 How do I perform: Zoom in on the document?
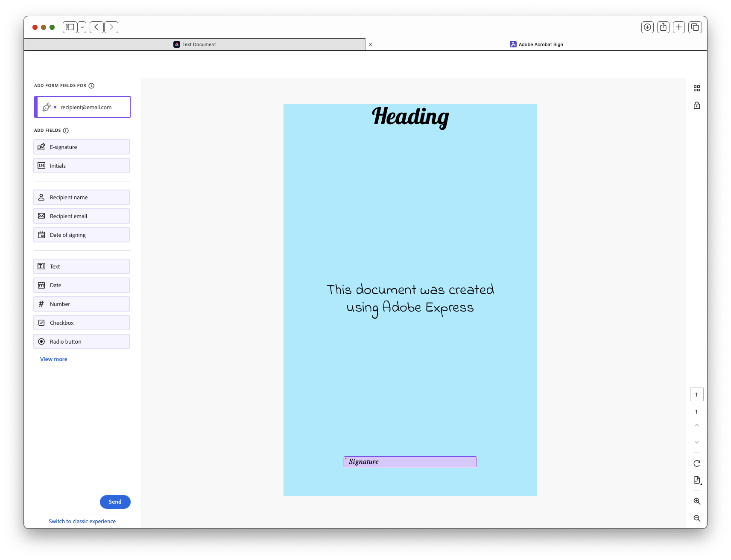697,502
